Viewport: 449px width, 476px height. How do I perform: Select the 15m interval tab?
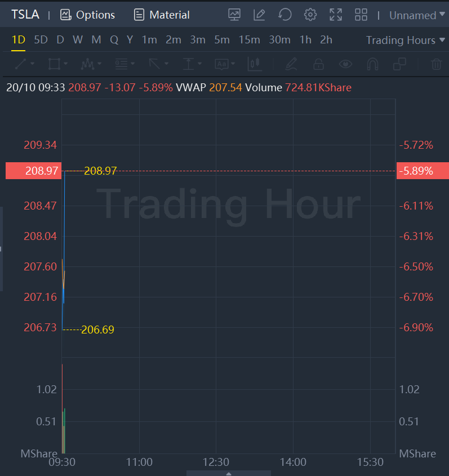pos(249,40)
